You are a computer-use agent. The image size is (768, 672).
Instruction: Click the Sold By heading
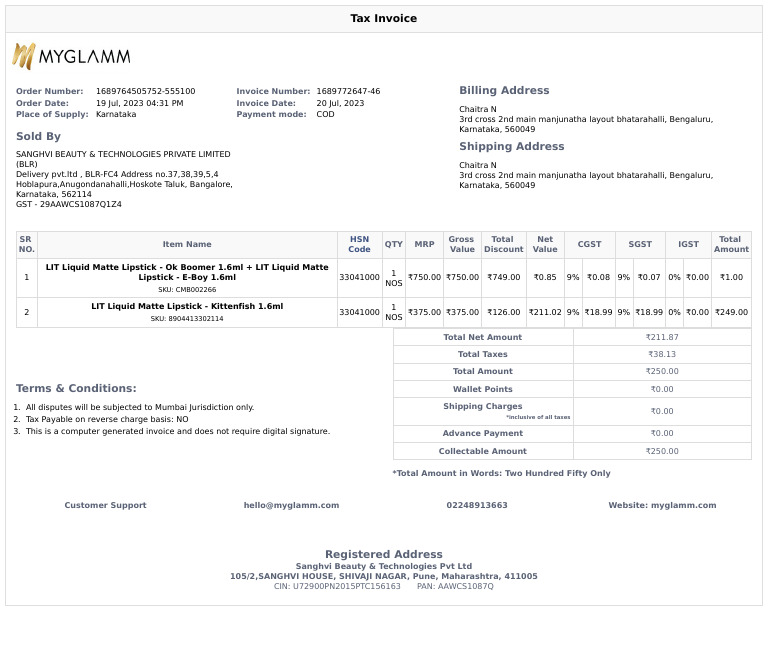[38, 136]
